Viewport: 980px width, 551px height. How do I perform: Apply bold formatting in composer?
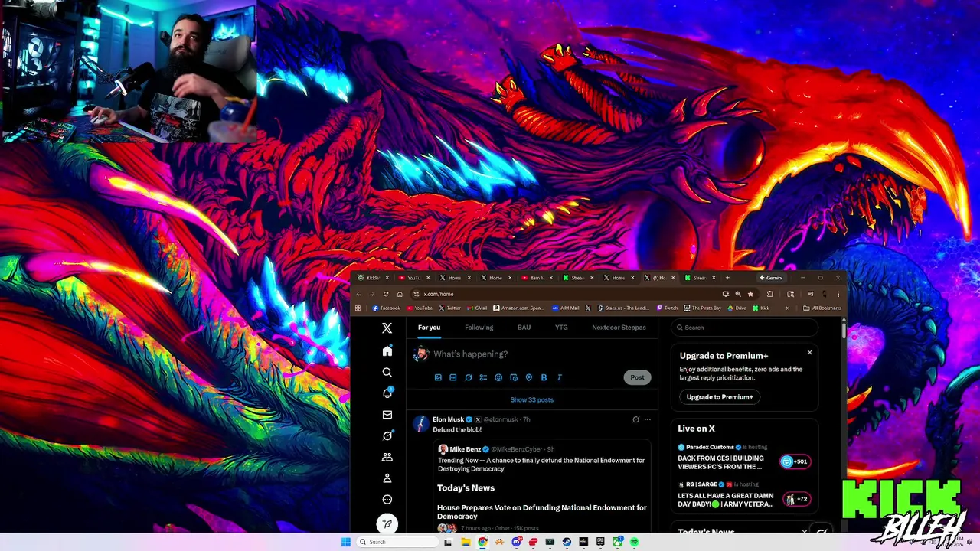[x=544, y=377]
